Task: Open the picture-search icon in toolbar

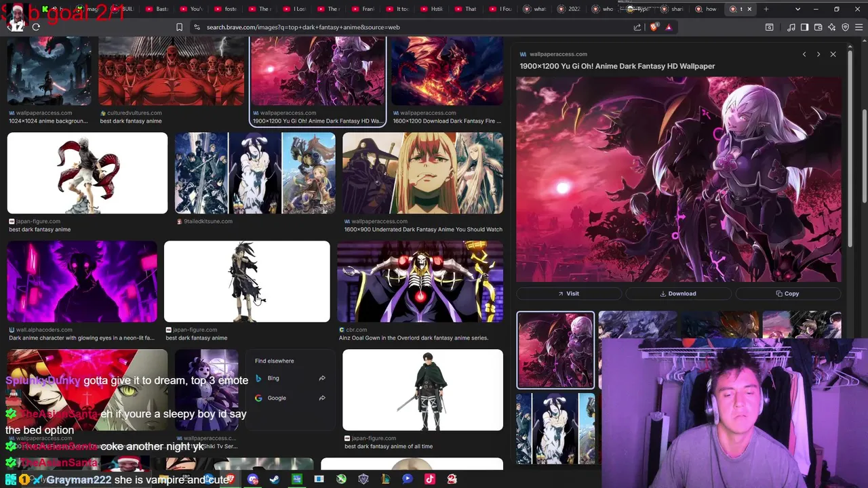Action: click(769, 27)
